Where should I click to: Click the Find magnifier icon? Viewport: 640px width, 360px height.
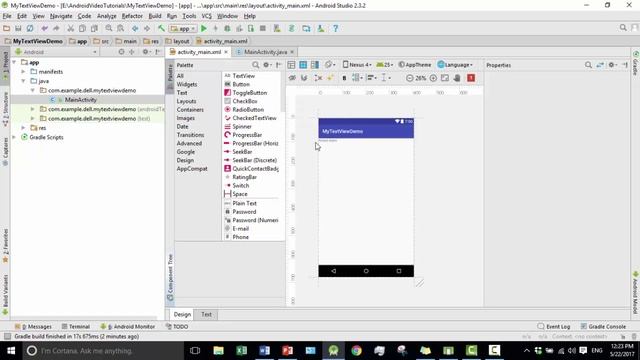pos(109,29)
